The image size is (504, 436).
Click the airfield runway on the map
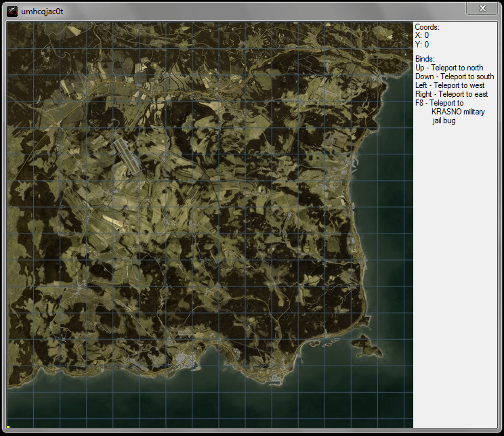pyautogui.click(x=127, y=155)
